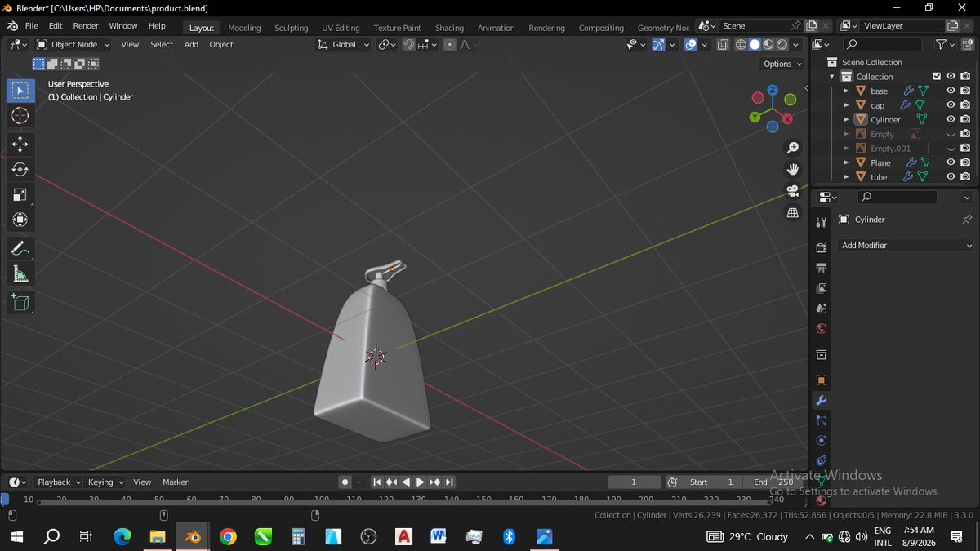Open the Keying dropdown in timeline
This screenshot has height=551, width=980.
pos(105,482)
